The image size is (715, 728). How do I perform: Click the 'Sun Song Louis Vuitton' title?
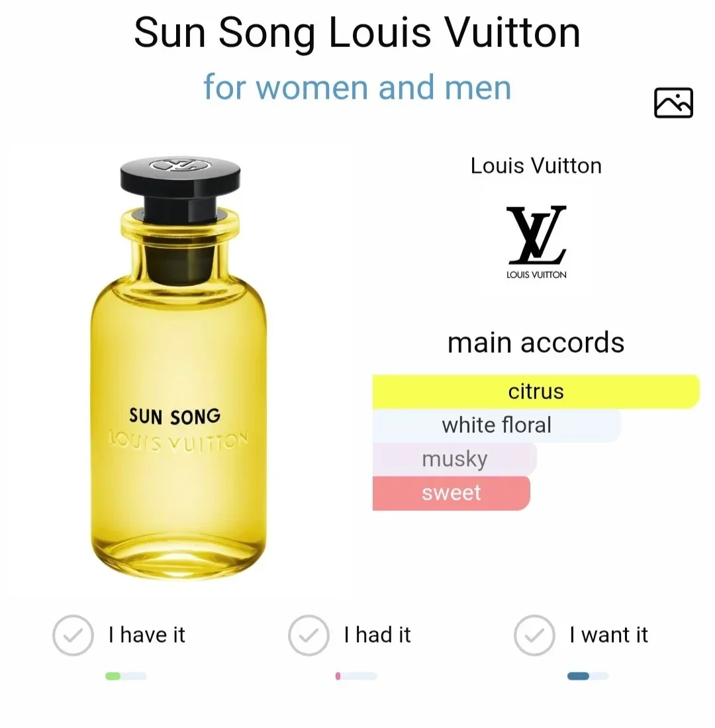358,33
